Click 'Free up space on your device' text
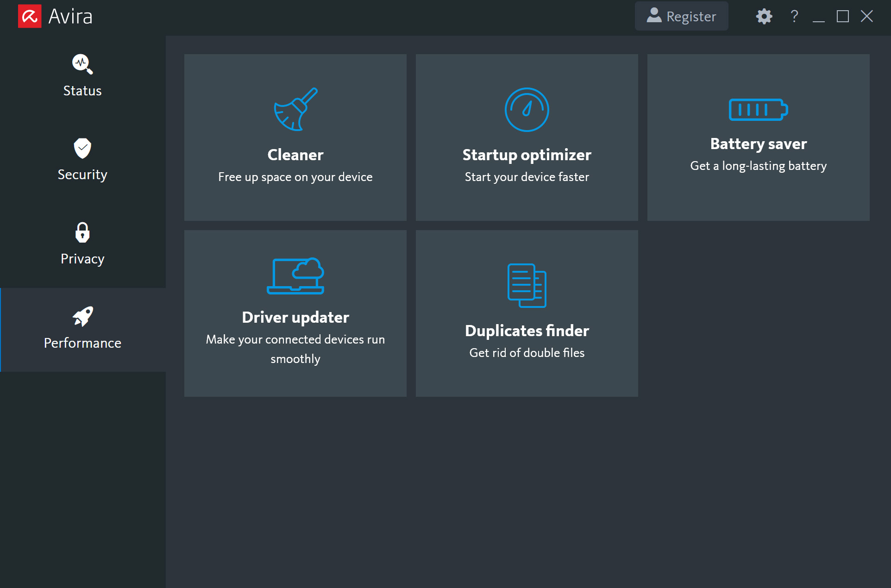This screenshot has height=588, width=891. (295, 177)
